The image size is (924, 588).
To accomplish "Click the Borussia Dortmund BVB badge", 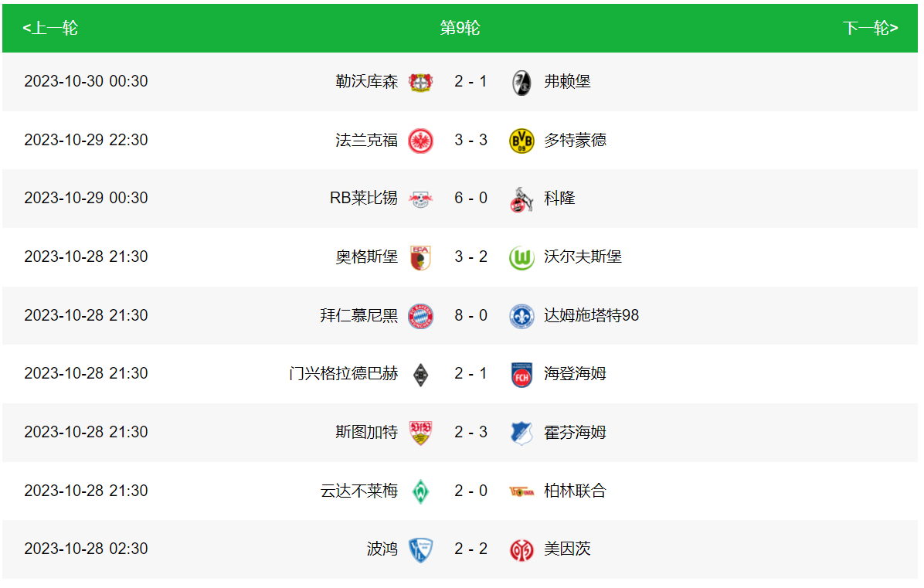I will click(522, 141).
